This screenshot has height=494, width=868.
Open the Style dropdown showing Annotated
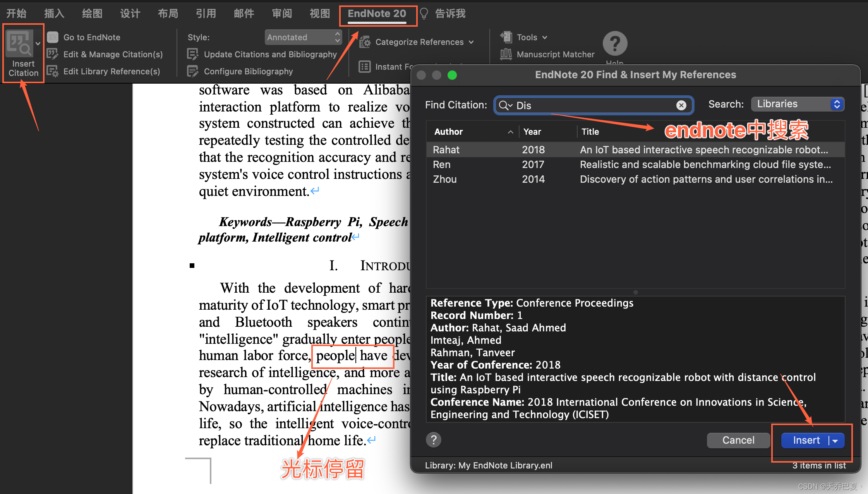(303, 37)
